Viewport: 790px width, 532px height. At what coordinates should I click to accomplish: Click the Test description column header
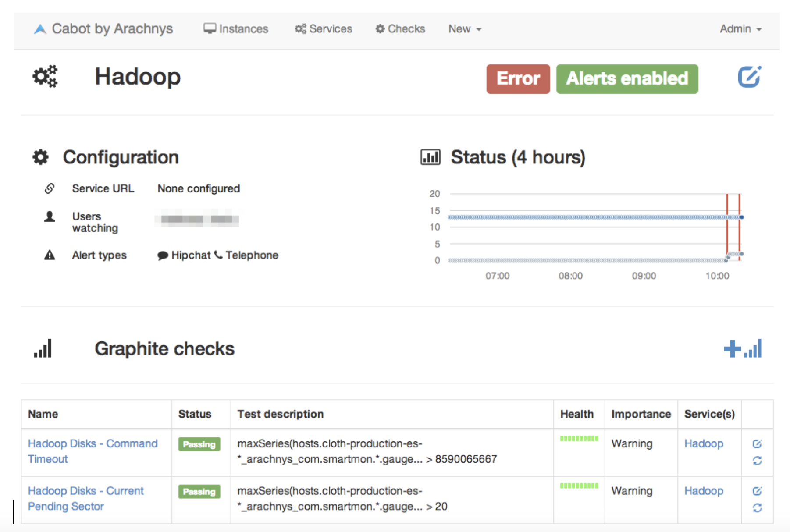(x=281, y=414)
